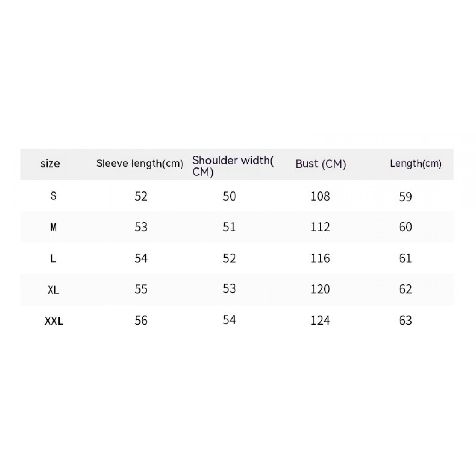Click the S size row label
This screenshot has width=476, height=476.
point(53,196)
